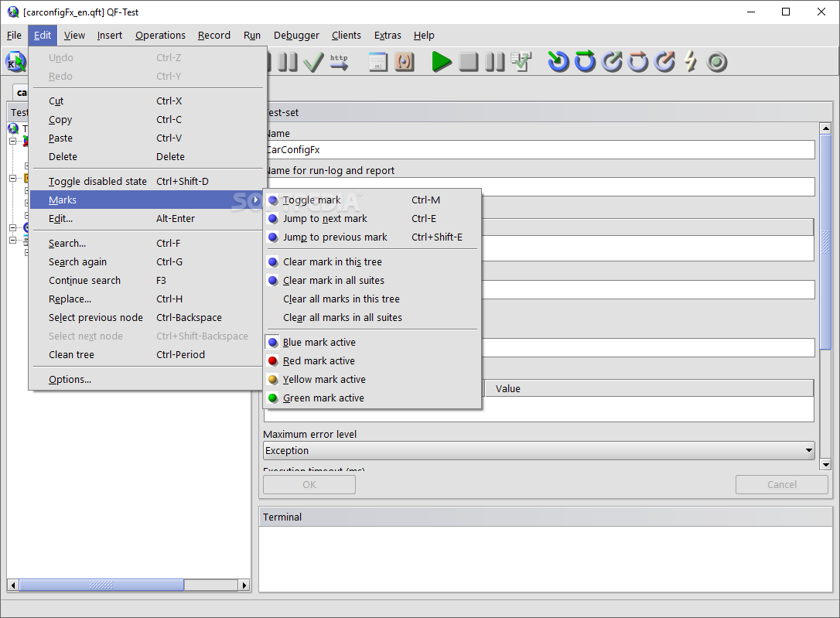The height and width of the screenshot is (618, 840).
Task: Click the test-suite root icon in the tree
Action: pos(13,128)
